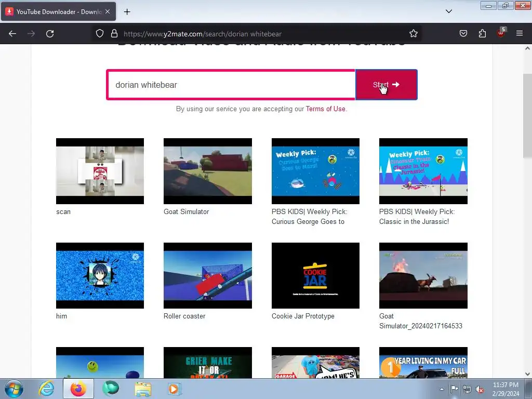View site security padlock info
532x399 pixels.
[114, 34]
